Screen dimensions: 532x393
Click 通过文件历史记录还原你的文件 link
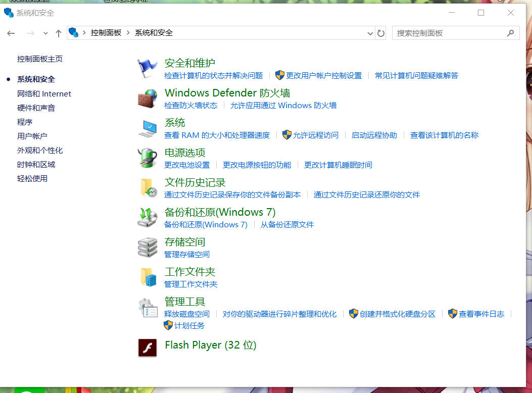click(x=367, y=195)
